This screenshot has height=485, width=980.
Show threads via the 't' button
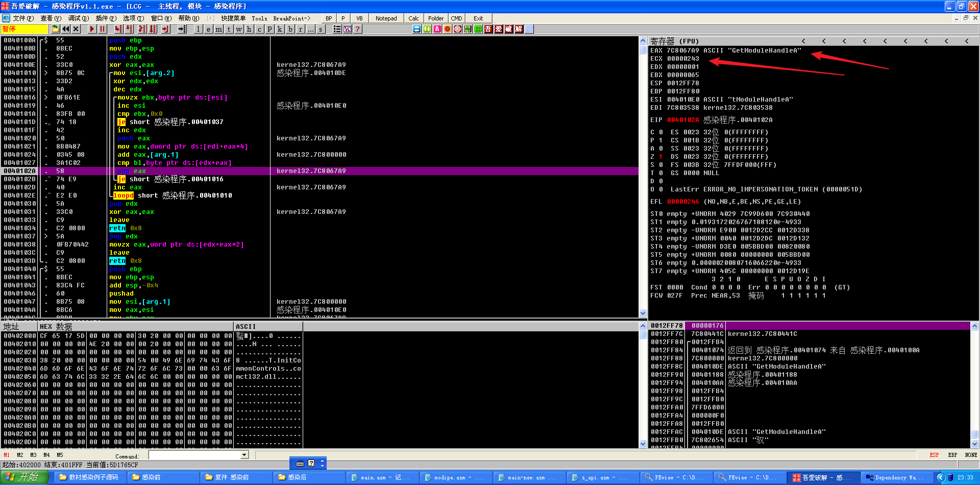coord(229,29)
